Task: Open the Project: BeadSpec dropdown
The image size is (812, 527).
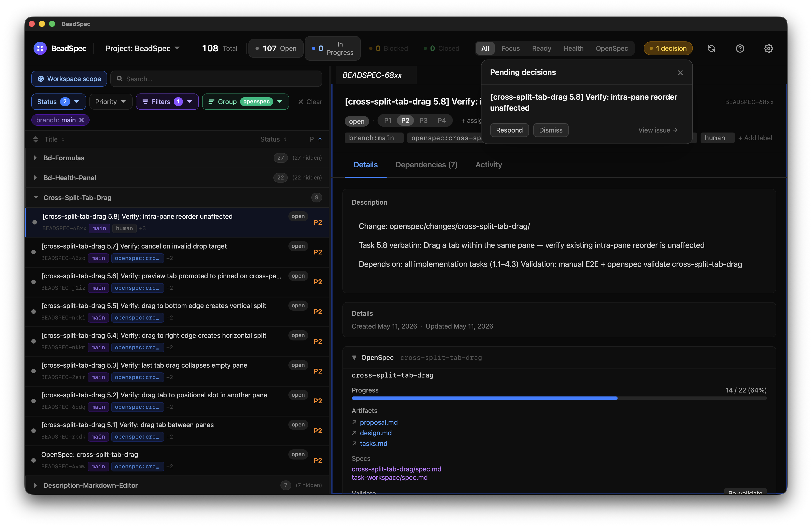Action: pos(143,49)
